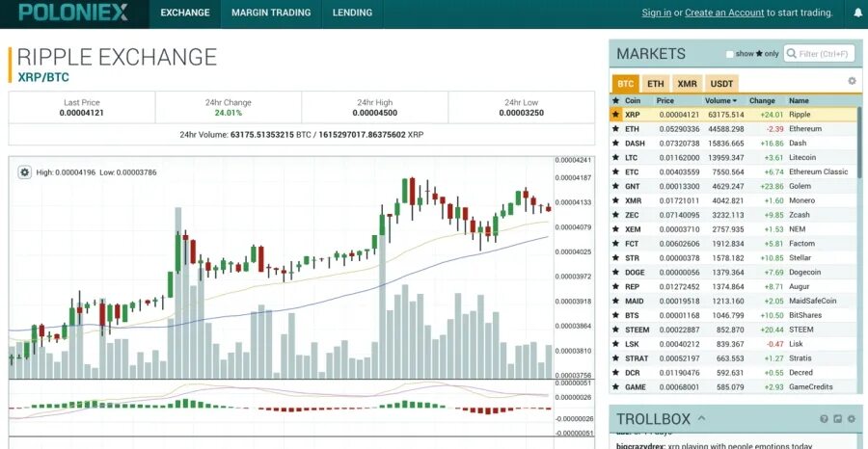Open the Golem market row
Viewport: 868px width, 449px height.
[733, 186]
